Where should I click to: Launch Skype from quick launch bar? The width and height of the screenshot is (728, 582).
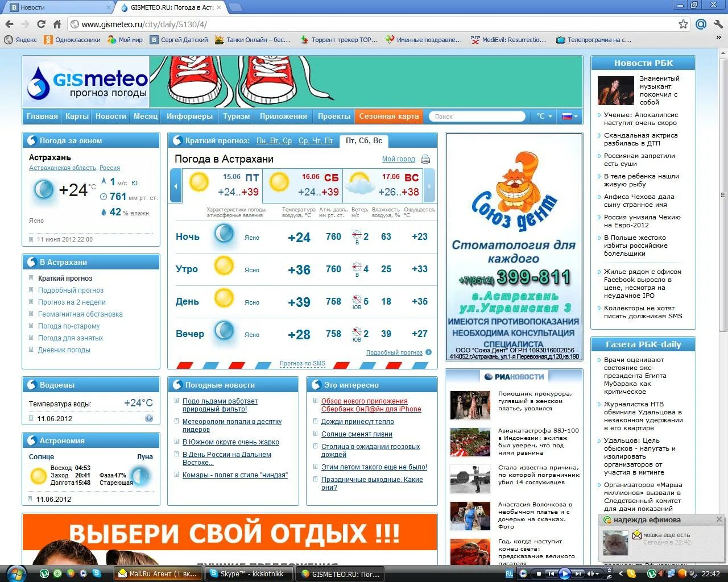tap(97, 573)
